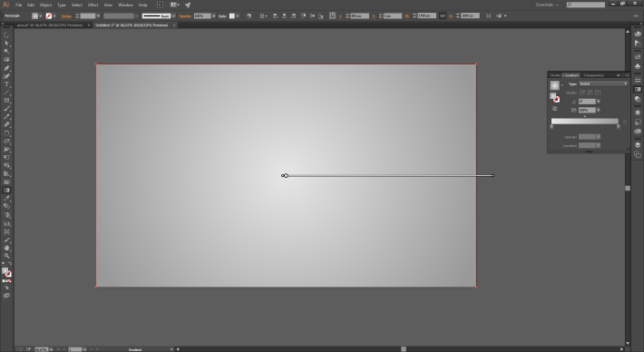Select the Type tool in toolbox
This screenshot has width=644, height=352.
(x=6, y=84)
